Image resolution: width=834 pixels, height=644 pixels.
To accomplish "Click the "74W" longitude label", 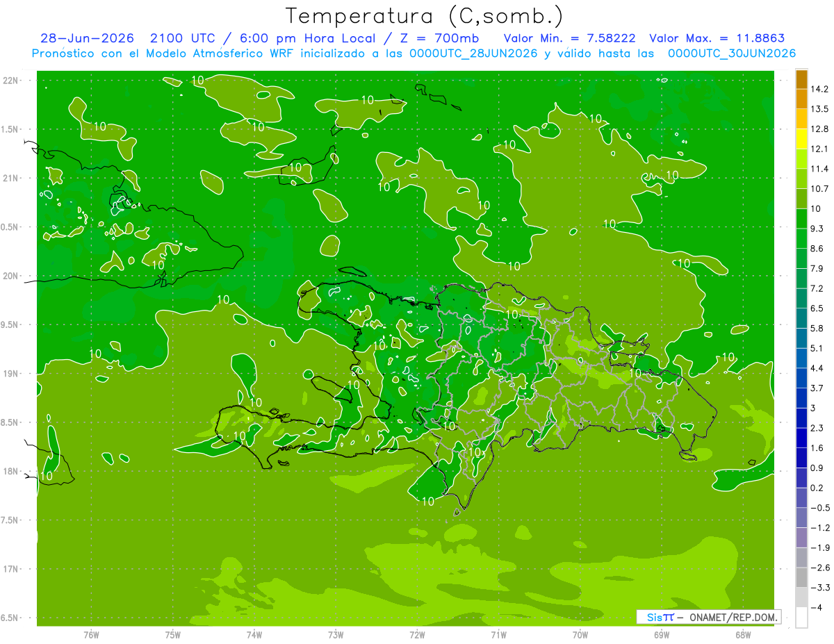I will [x=254, y=636].
